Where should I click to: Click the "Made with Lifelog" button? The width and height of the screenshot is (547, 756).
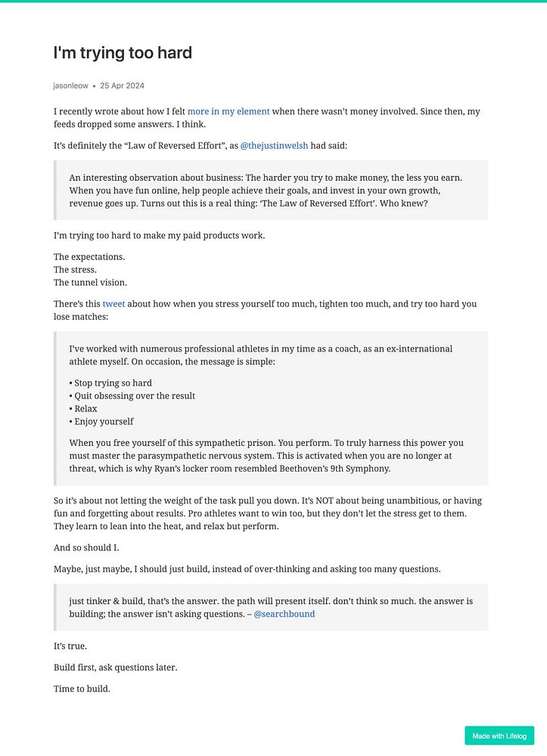[x=499, y=736]
